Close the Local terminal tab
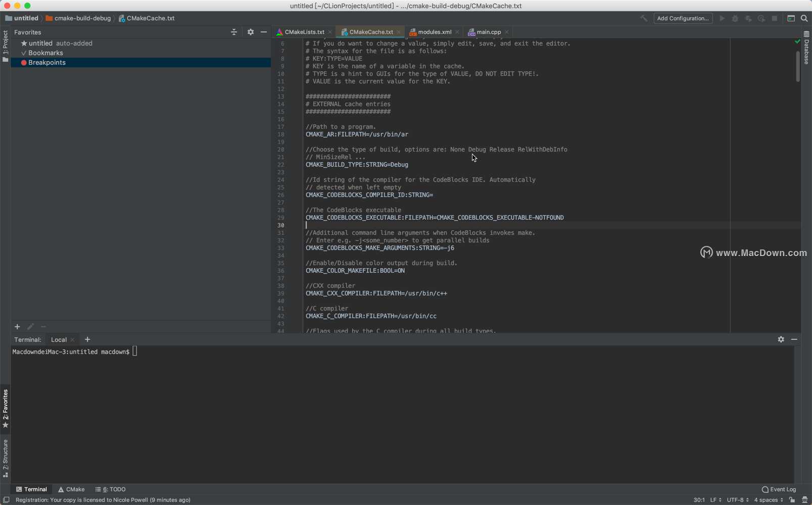 pos(72,340)
